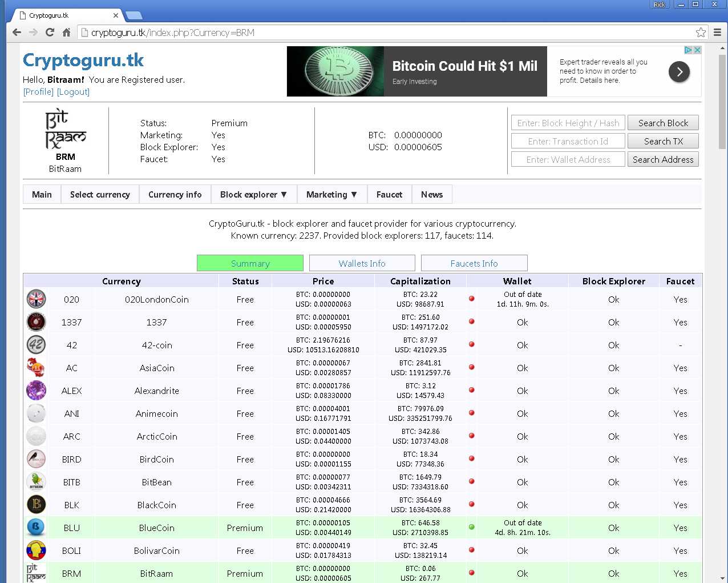Click the BolivarCoin logo icon
This screenshot has height=583, width=728.
(x=37, y=550)
